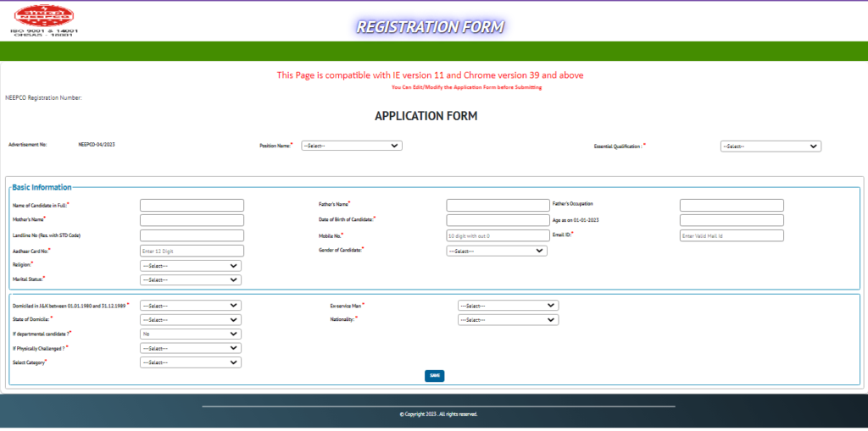Click the Date of Birth field
The width and height of the screenshot is (868, 431).
coord(498,220)
